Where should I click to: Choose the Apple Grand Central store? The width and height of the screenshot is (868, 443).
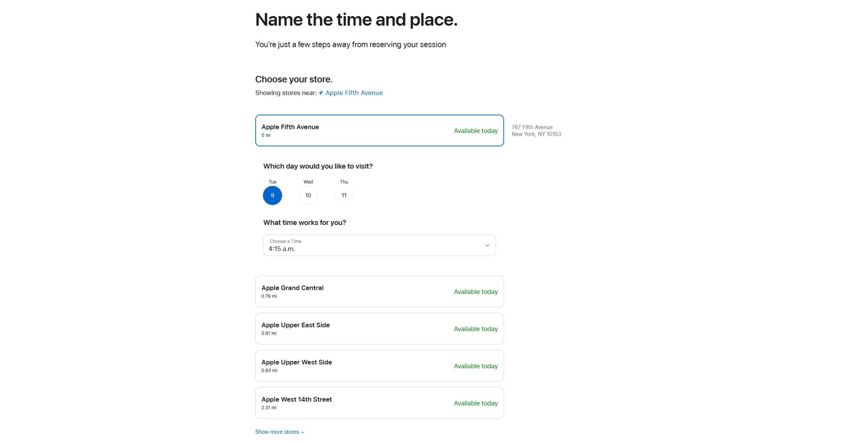pyautogui.click(x=379, y=291)
